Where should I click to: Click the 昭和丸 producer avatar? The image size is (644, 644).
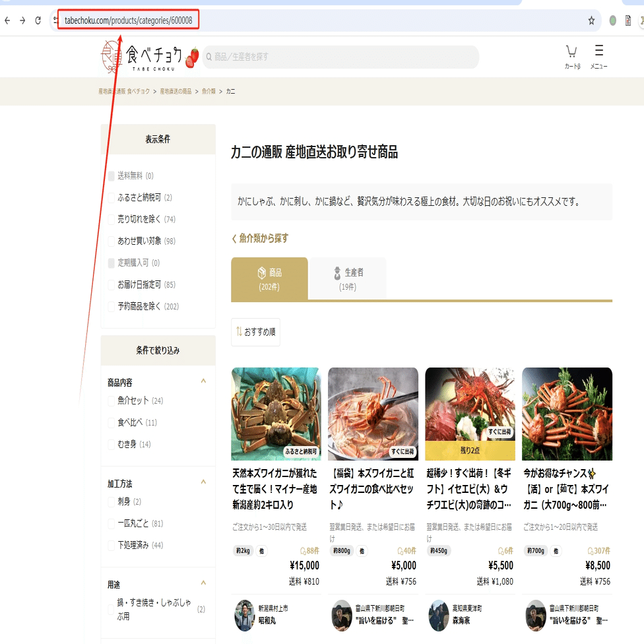coord(245,615)
